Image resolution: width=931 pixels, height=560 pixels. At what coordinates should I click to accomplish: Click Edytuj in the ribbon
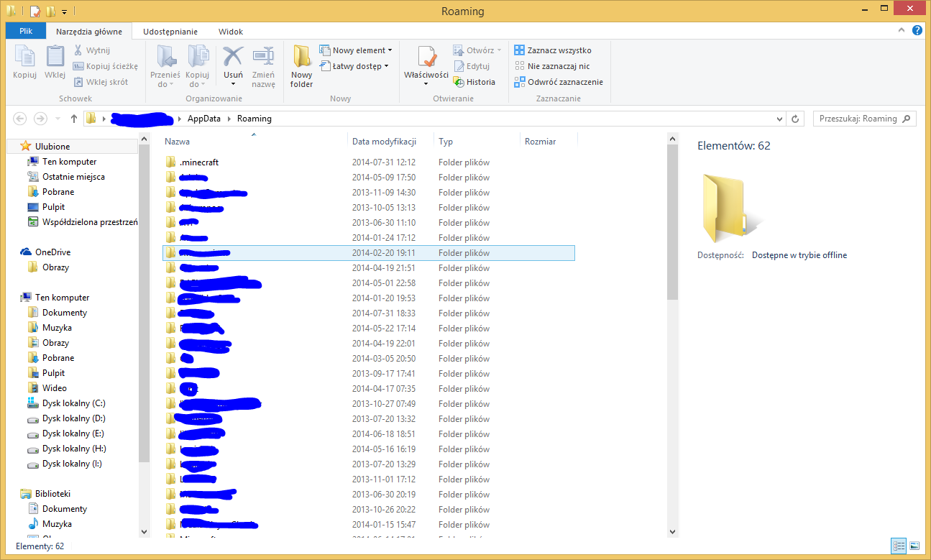pos(472,66)
